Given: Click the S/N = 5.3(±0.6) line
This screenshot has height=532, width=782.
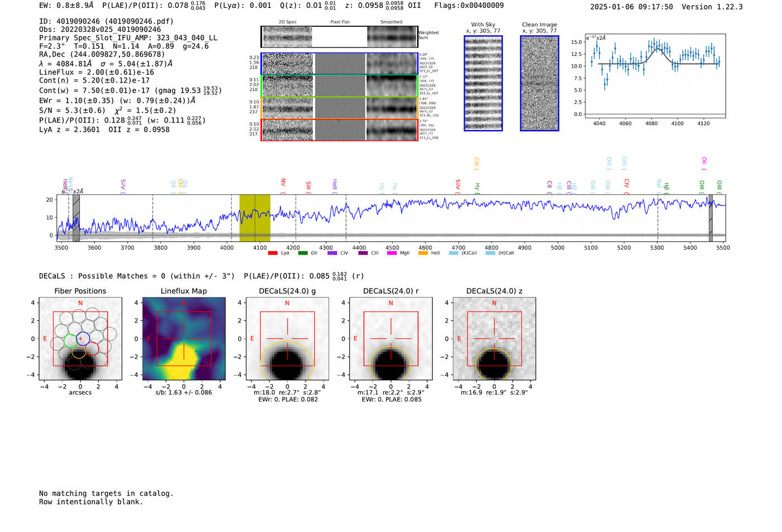Looking at the screenshot, I should [x=107, y=111].
